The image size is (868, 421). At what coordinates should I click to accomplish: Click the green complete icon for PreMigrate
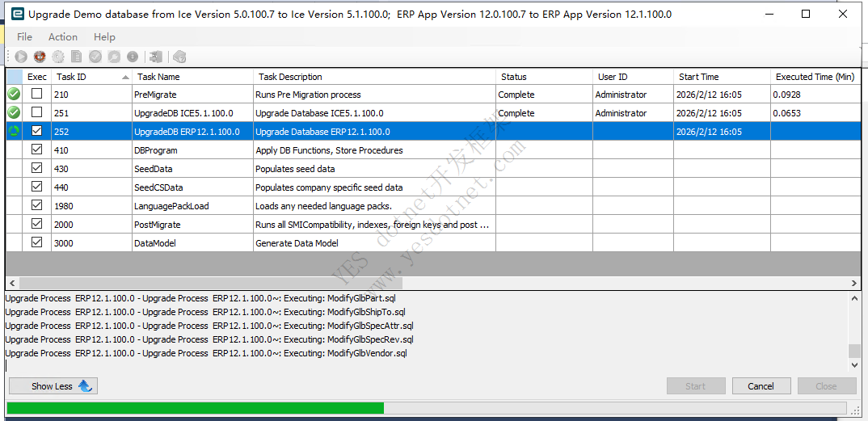pos(14,95)
